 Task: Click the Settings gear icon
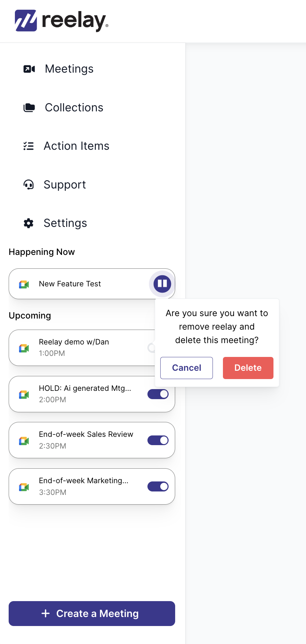pyautogui.click(x=28, y=223)
